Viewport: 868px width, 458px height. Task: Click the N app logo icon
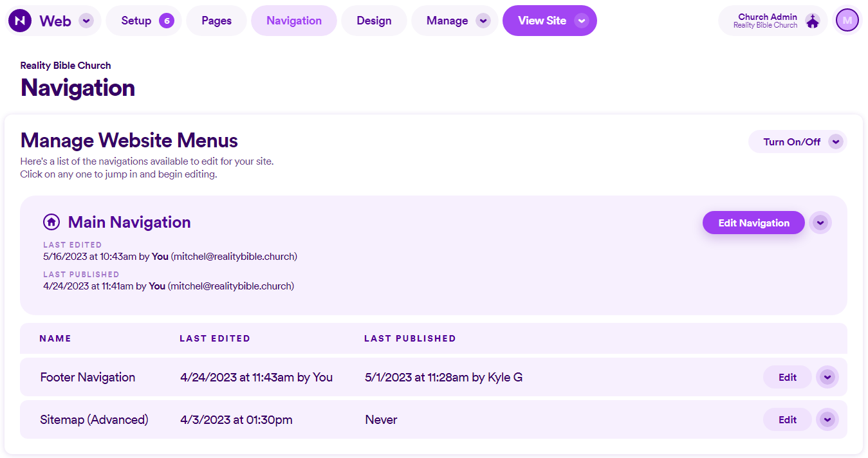click(x=19, y=20)
